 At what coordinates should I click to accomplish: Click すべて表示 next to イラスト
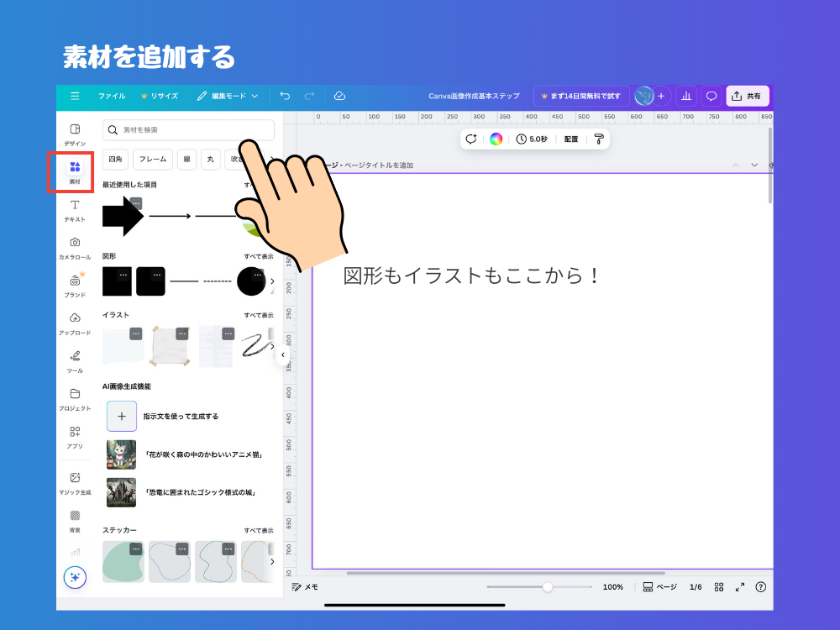258,315
